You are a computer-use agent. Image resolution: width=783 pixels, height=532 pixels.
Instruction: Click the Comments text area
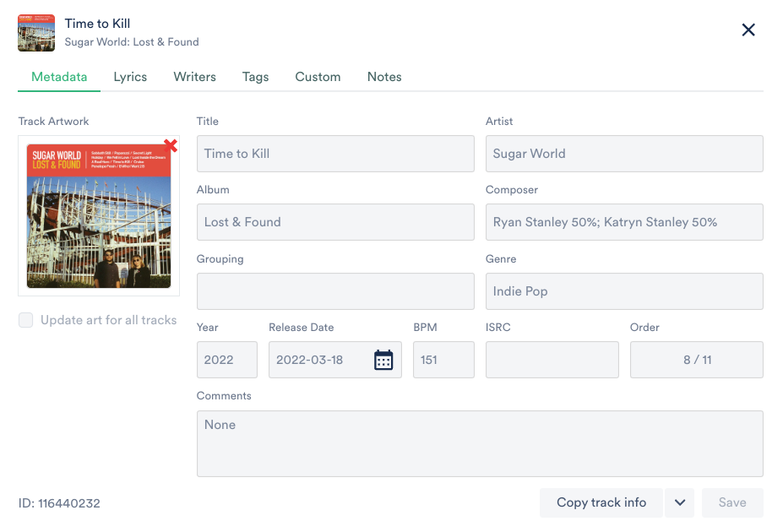(479, 443)
